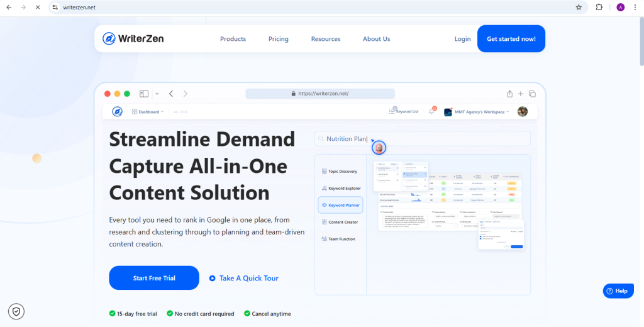
Task: Click the user avatar in dashboard header
Action: (522, 111)
